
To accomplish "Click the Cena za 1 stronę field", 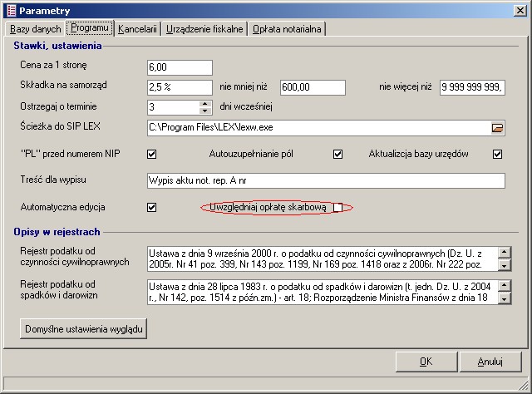I will click(179, 67).
